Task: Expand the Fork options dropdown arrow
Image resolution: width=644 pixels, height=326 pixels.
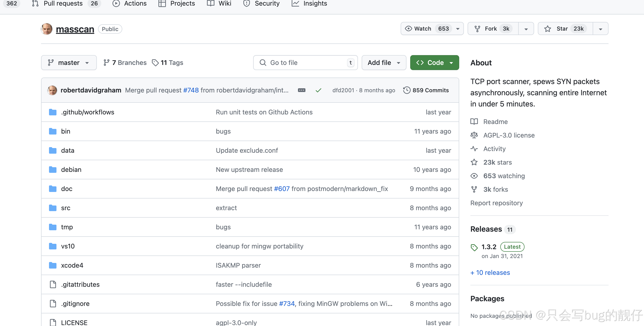Action: pos(526,29)
